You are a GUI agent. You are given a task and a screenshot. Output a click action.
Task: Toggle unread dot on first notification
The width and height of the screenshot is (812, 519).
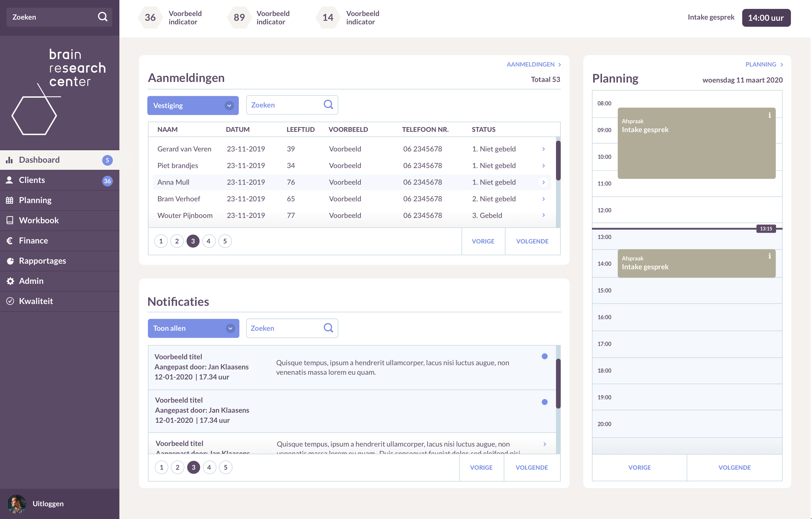544,356
